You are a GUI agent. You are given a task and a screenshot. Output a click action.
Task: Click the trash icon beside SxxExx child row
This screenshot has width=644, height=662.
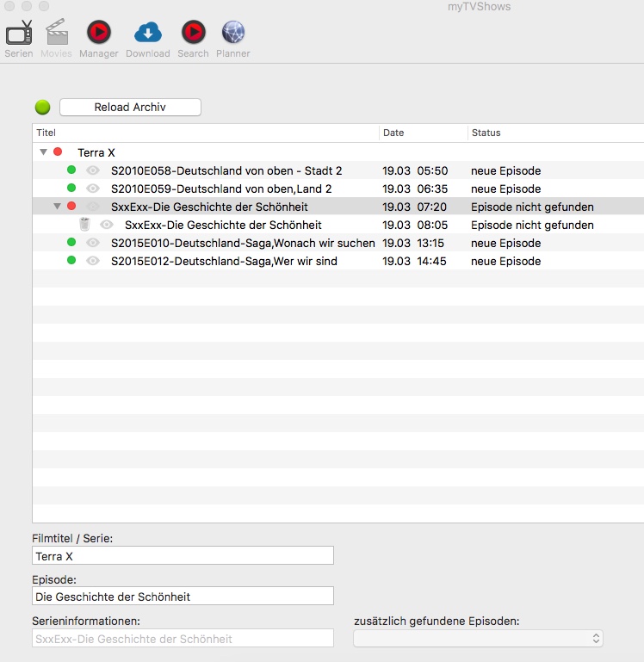pos(84,225)
